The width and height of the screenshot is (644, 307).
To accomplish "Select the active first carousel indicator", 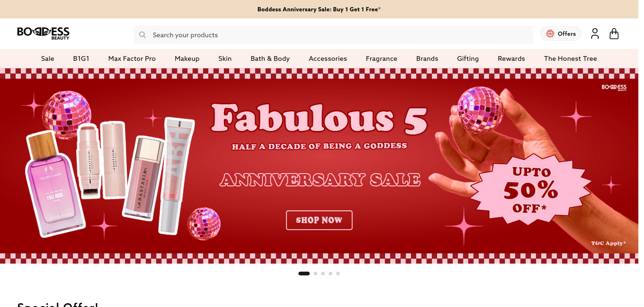I will click(304, 274).
